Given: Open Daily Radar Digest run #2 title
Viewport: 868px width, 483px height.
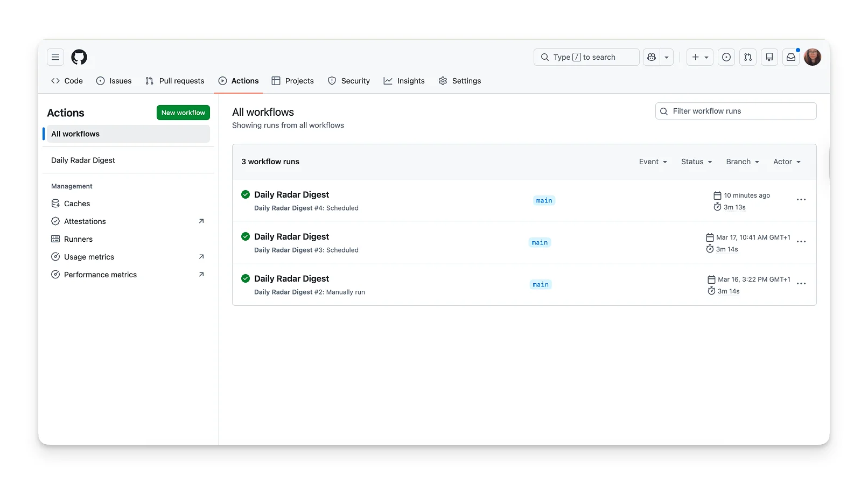Looking at the screenshot, I should pos(291,278).
